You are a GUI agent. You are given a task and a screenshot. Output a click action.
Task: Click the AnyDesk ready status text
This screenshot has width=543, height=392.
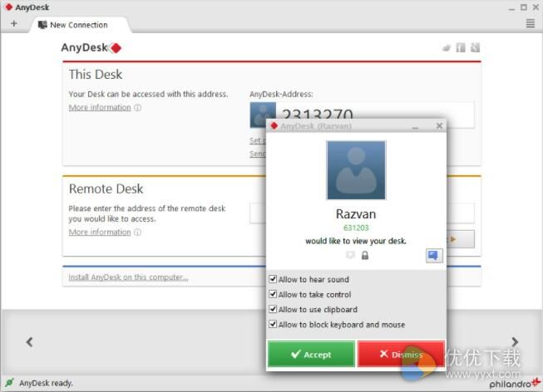(x=46, y=383)
